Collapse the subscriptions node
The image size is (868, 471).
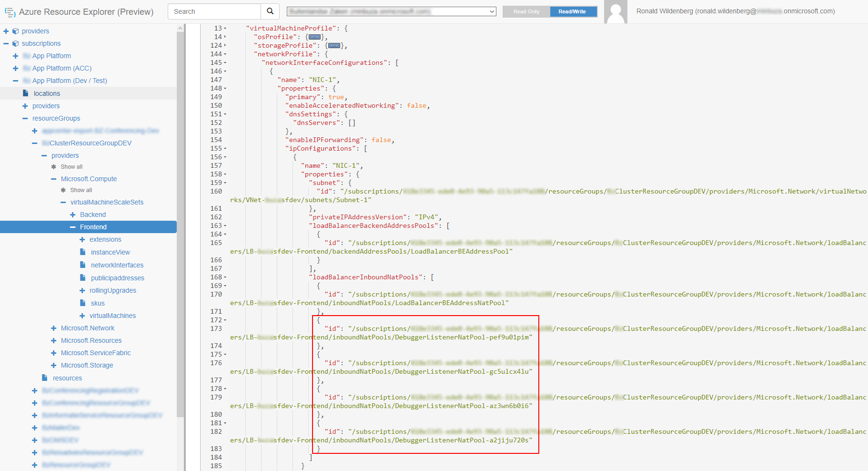coord(6,43)
